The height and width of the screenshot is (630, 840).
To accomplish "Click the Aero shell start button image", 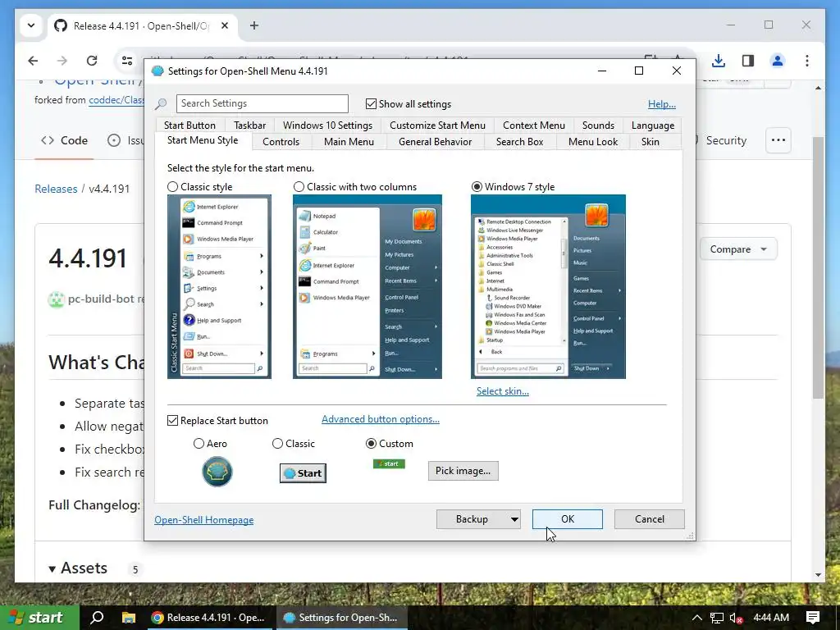I will (217, 472).
